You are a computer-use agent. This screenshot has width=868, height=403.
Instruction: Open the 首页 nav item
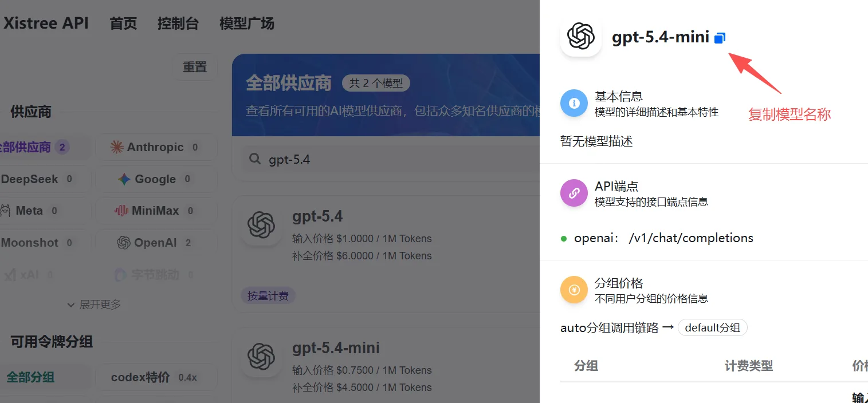coord(124,23)
